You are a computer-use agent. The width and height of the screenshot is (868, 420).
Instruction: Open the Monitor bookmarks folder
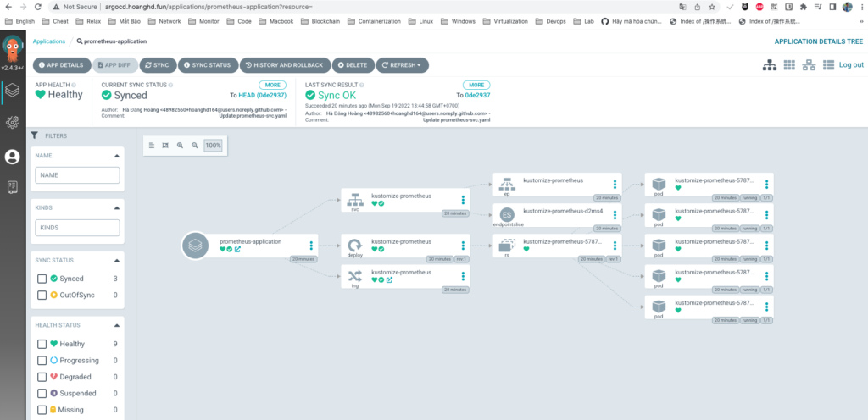click(x=203, y=21)
